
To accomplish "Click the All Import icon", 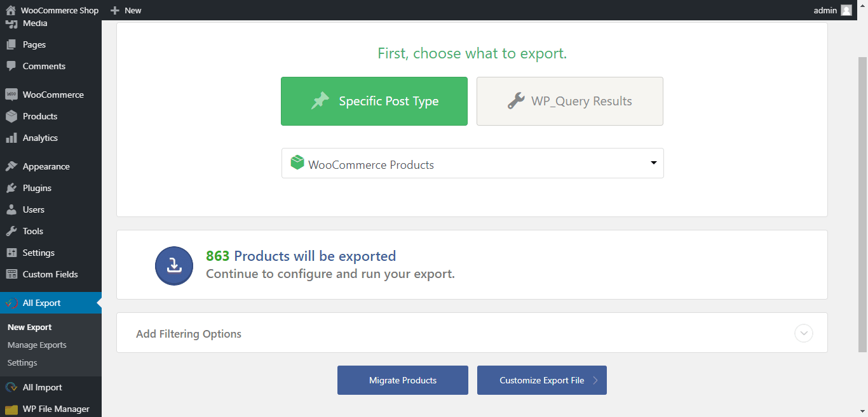I will pos(11,387).
